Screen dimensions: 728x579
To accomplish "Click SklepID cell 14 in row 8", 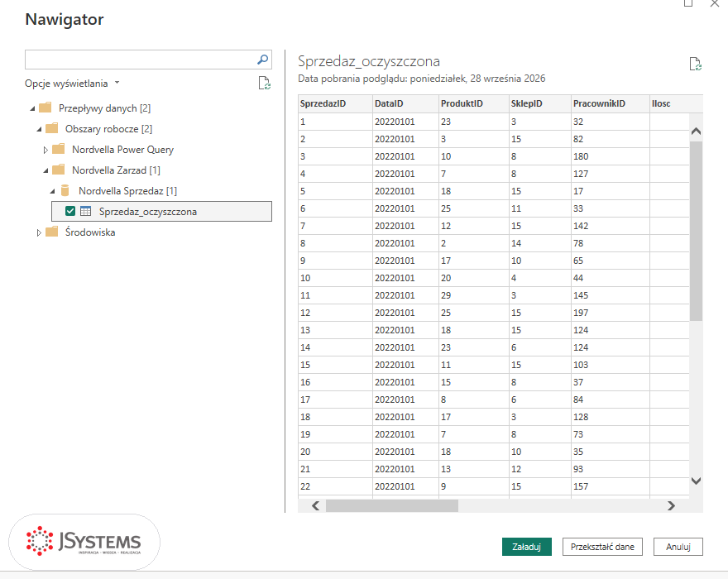I will [x=540, y=243].
